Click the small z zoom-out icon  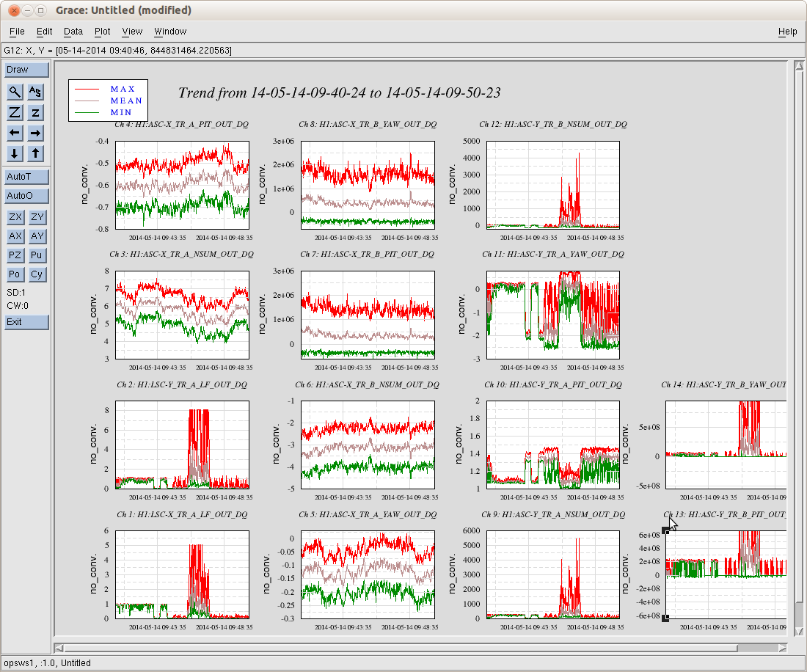click(x=35, y=113)
